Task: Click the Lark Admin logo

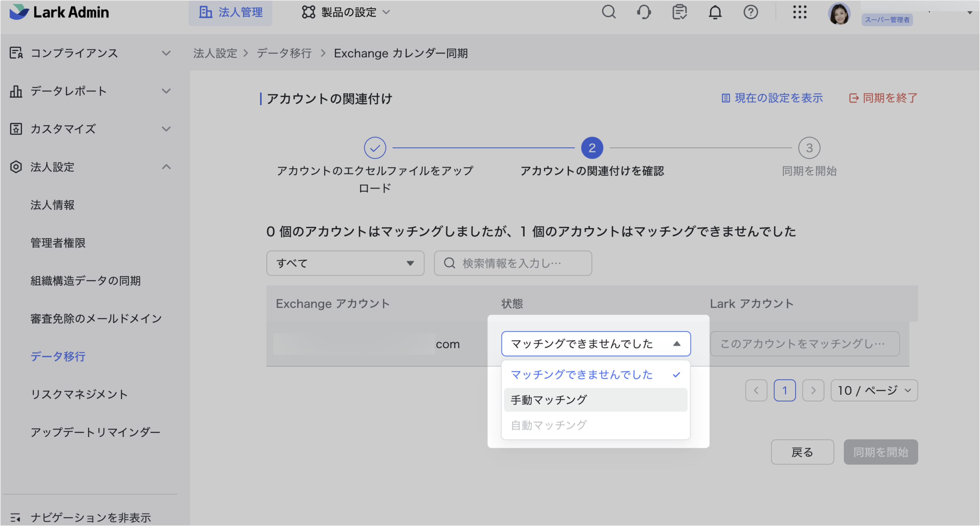Action: point(59,12)
